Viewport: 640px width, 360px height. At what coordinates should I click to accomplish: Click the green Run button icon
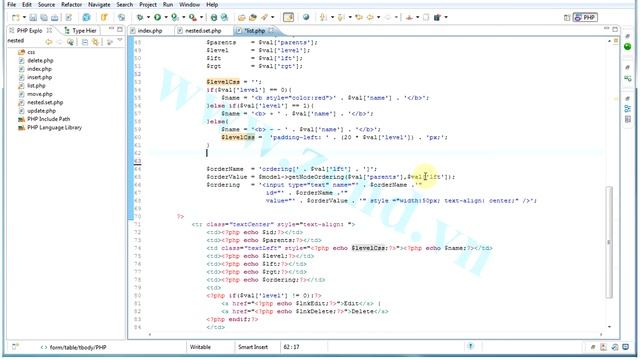[157, 18]
